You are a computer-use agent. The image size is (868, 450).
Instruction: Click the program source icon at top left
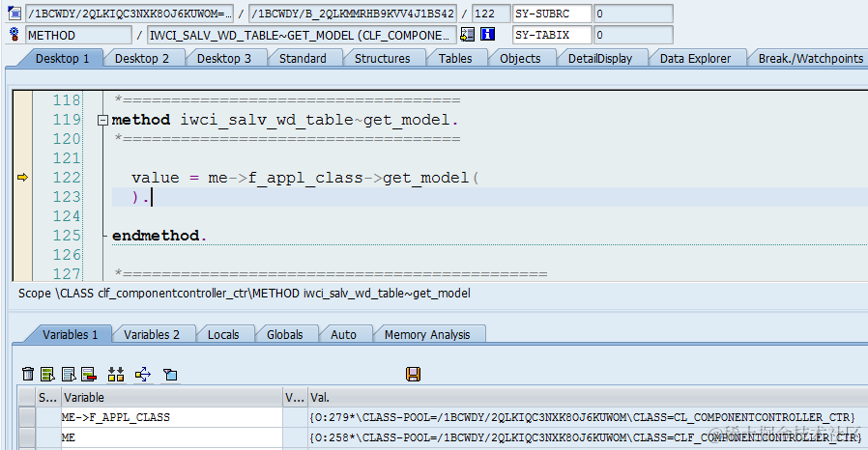pos(14,14)
